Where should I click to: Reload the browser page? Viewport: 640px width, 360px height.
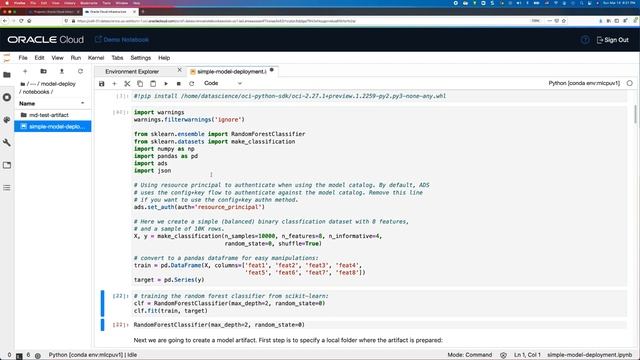pos(21,21)
